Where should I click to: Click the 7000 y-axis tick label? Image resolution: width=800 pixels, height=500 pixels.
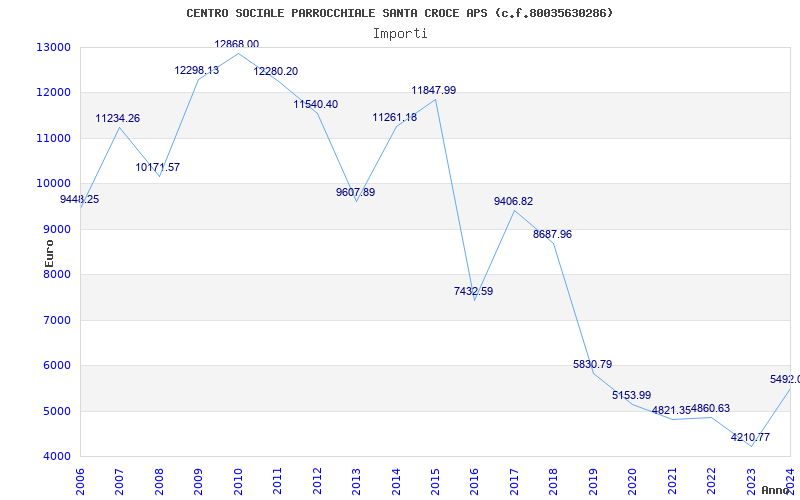(x=57, y=320)
